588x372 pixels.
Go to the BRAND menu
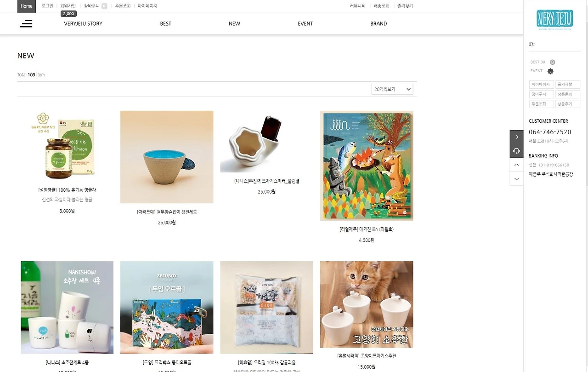click(x=379, y=23)
